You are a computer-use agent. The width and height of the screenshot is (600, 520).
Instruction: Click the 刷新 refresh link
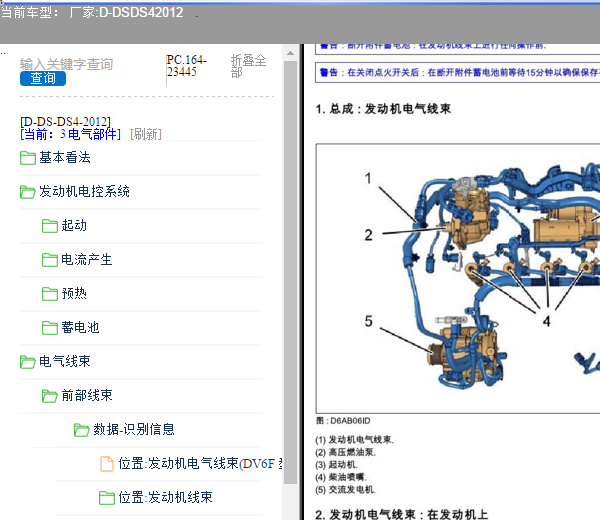[146, 134]
